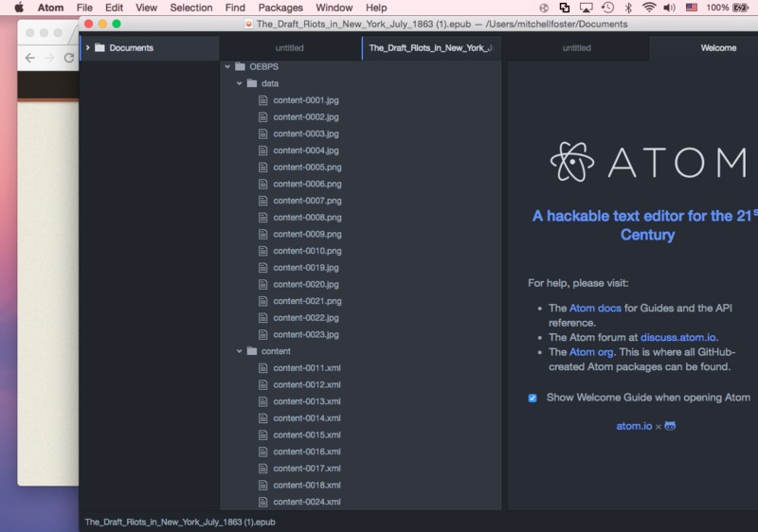This screenshot has width=758, height=532.
Task: Click the file icon beside content-0021.png
Action: (x=262, y=301)
